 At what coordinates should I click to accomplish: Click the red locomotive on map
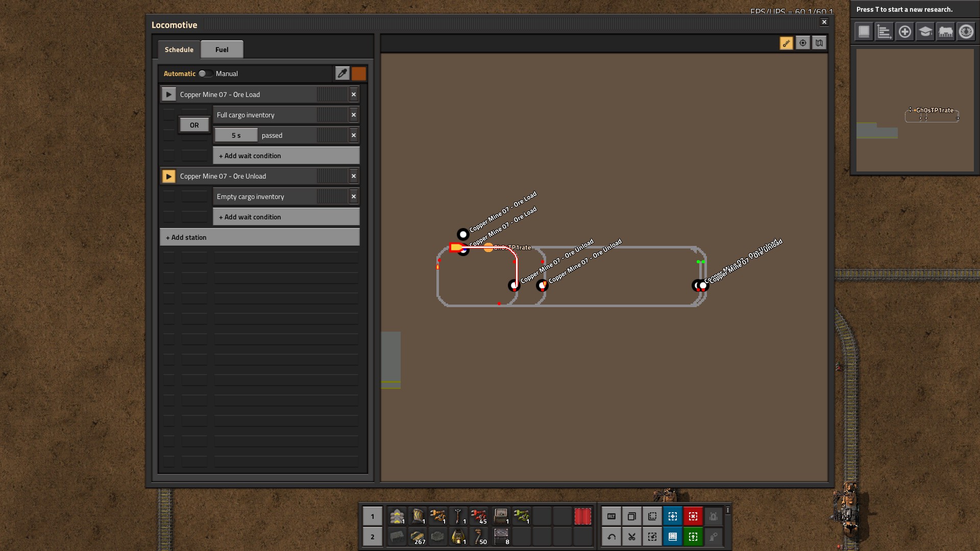tap(456, 247)
